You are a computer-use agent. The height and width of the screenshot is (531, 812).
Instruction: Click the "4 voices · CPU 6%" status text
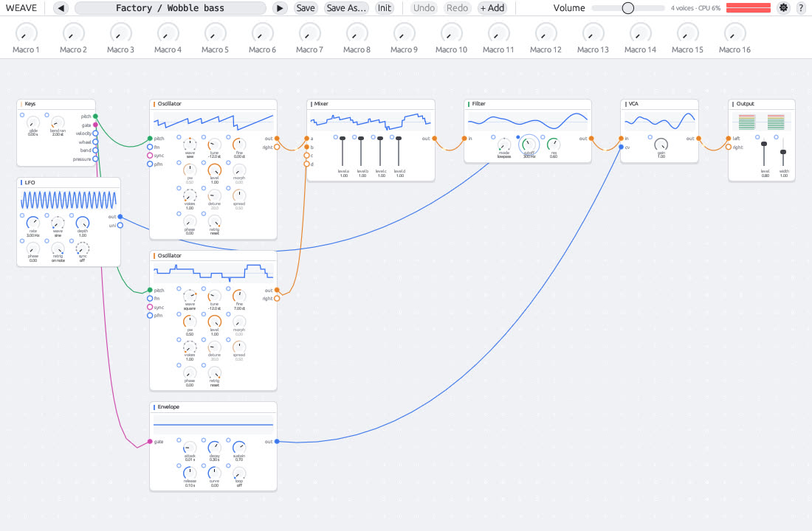pos(695,8)
